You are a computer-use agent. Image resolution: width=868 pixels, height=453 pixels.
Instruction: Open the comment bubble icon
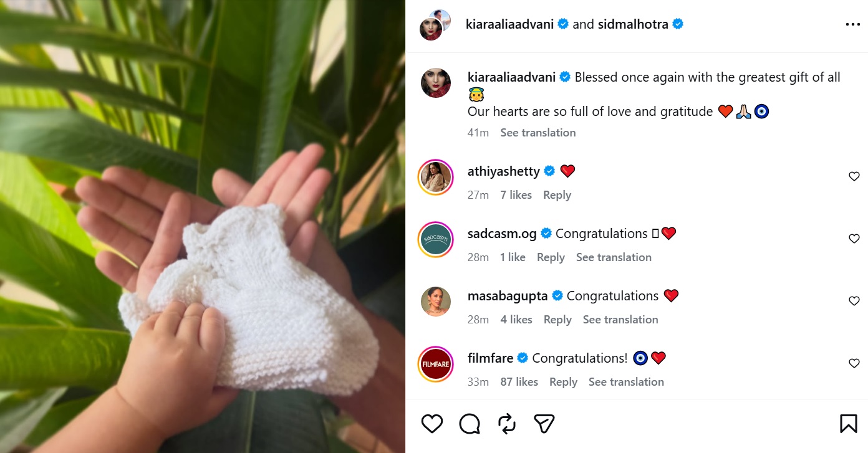[470, 424]
